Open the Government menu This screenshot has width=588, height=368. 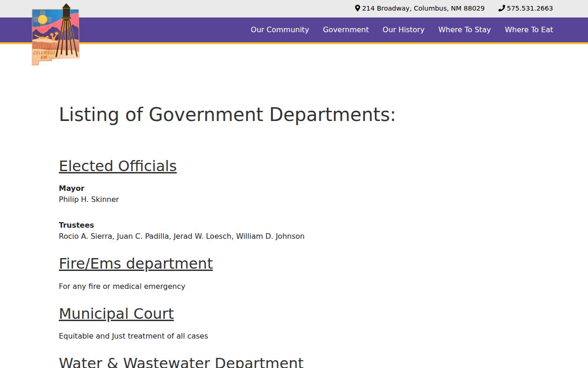click(346, 29)
